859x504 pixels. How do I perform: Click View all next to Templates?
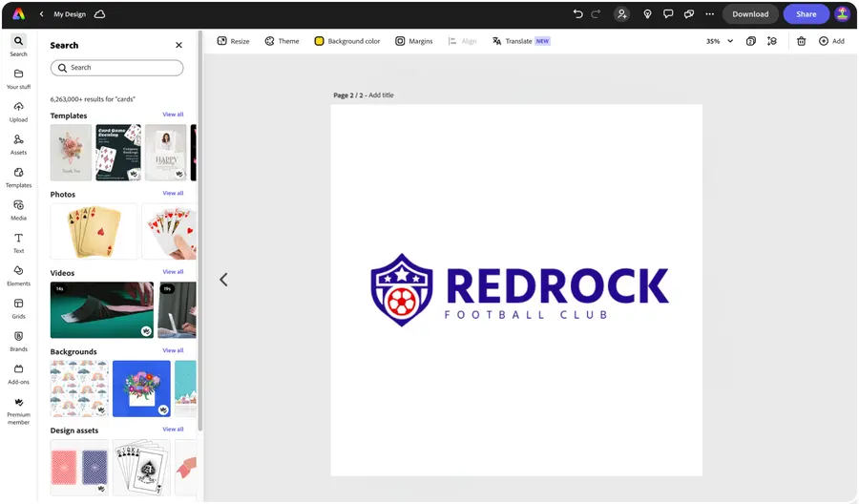pyautogui.click(x=173, y=115)
